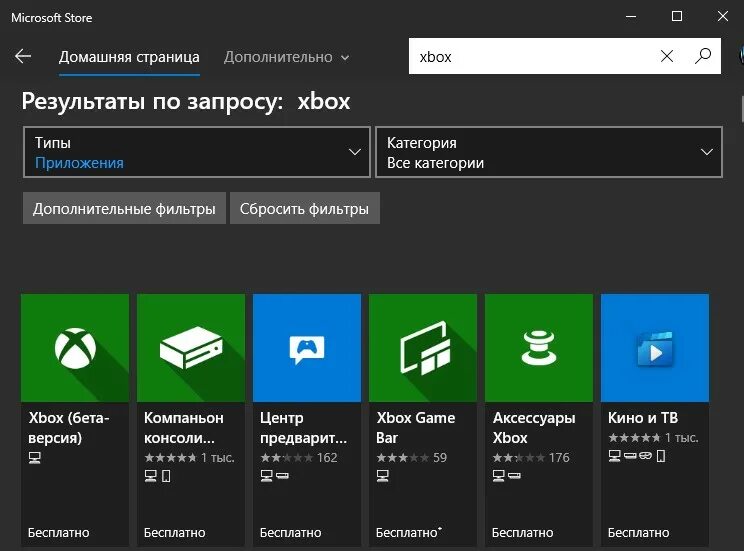Click Бесплатно under Кино и ТВ
This screenshot has width=744, height=551.
click(639, 532)
